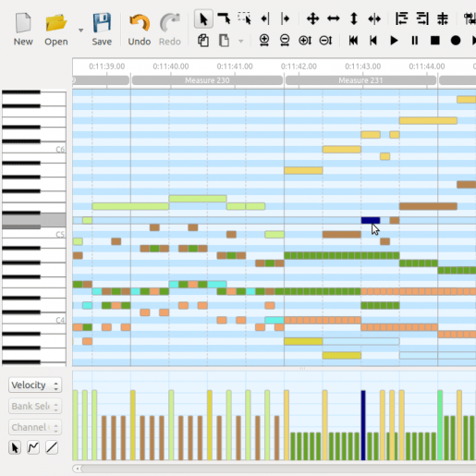Pick the move events all directions tool
Image resolution: width=476 pixels, height=476 pixels.
pyautogui.click(x=312, y=19)
